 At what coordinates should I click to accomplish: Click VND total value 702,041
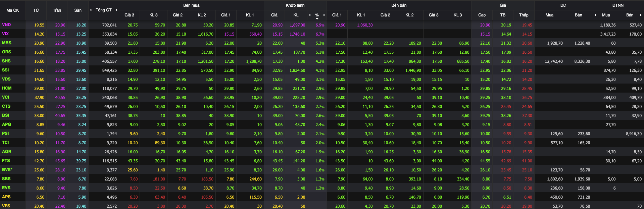(x=109, y=25)
